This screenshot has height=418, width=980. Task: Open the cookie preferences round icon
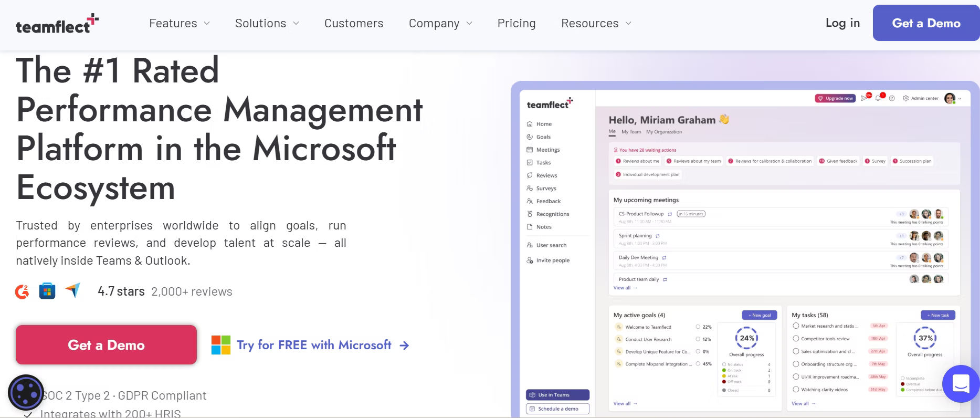[x=26, y=392]
